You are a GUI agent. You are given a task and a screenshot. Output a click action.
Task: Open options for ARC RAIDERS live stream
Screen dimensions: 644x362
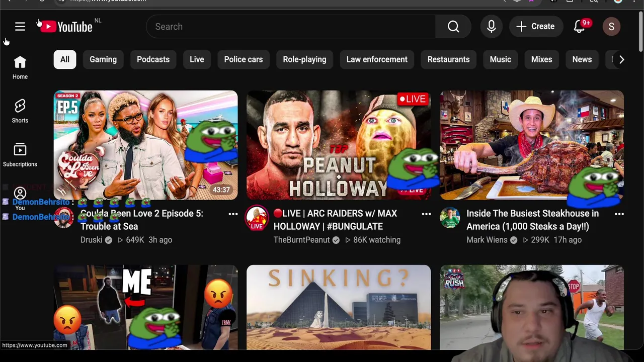426,214
